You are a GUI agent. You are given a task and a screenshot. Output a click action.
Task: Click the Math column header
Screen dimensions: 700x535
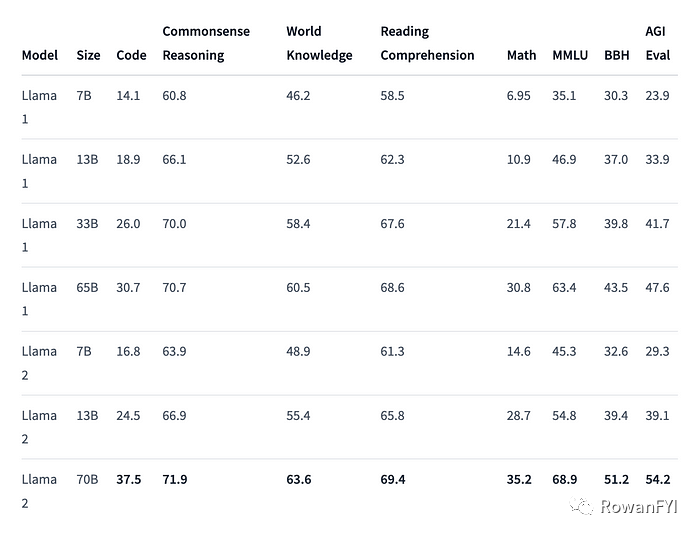[521, 55]
